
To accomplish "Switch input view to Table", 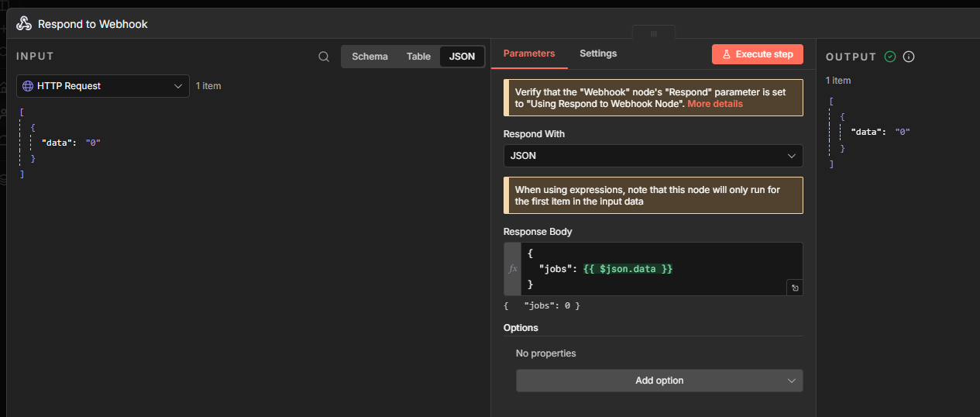I will pyautogui.click(x=418, y=57).
